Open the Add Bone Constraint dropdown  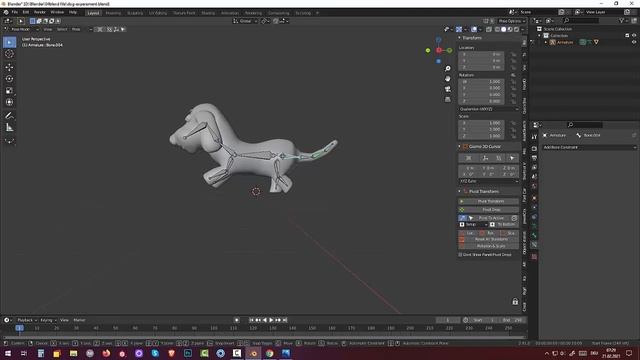(x=589, y=147)
